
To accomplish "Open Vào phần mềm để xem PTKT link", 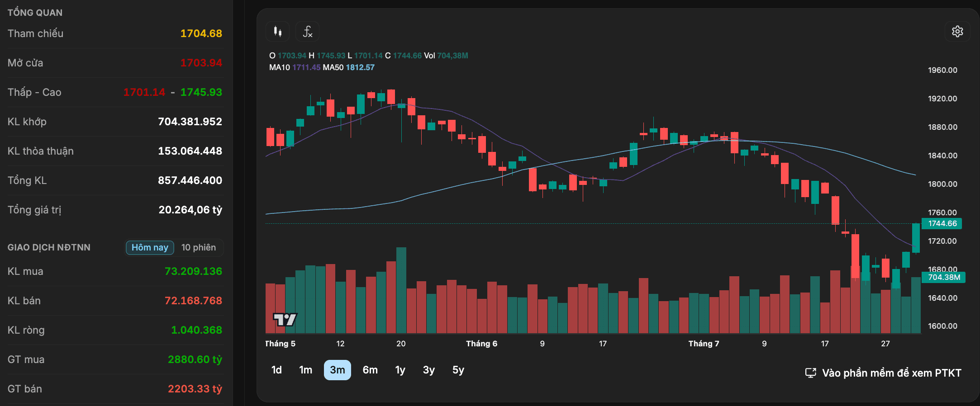I will (x=891, y=373).
